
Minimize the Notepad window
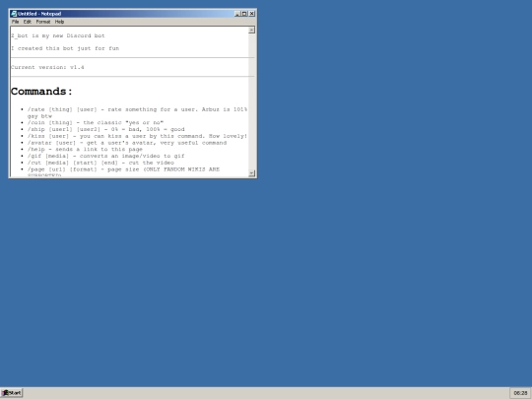[237, 14]
